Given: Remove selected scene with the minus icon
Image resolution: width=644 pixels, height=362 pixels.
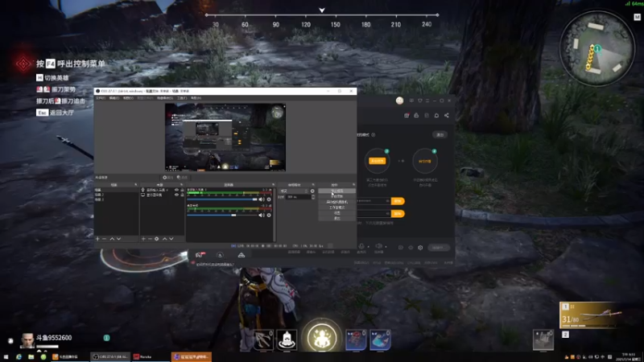Looking at the screenshot, I should coord(105,238).
